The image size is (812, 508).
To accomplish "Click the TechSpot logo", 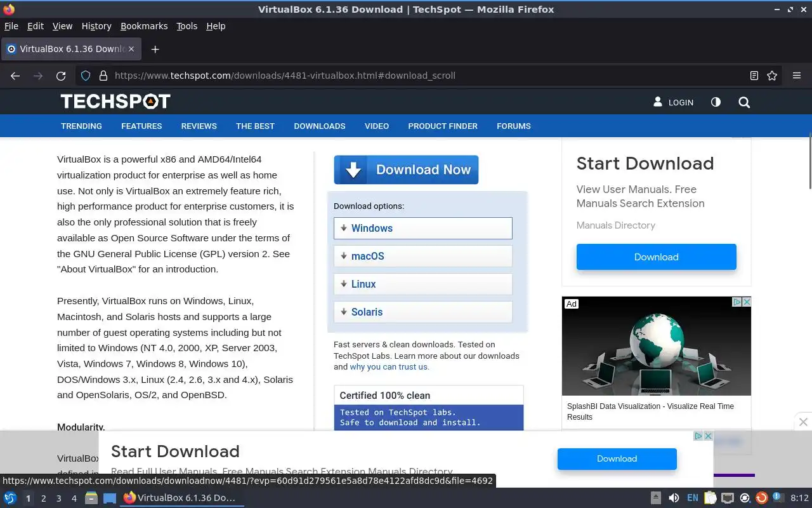I will (x=115, y=101).
